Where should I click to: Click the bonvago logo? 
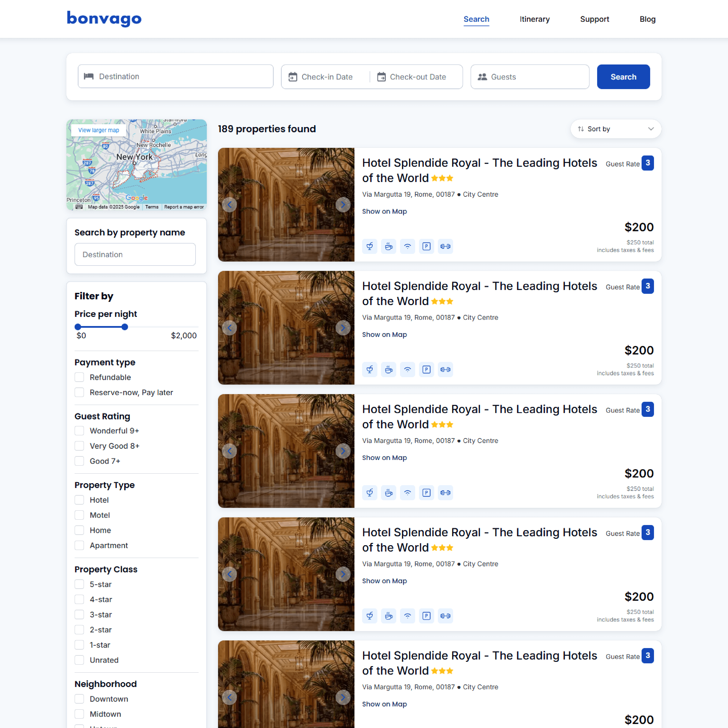click(x=104, y=19)
